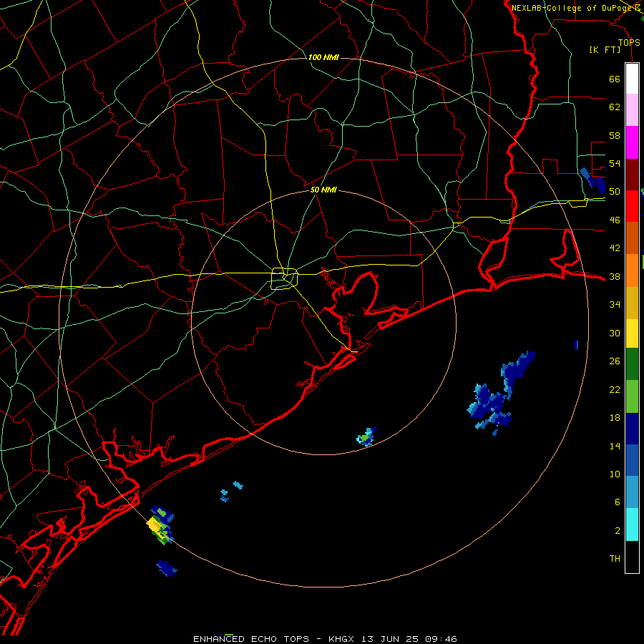The width and height of the screenshot is (644, 644).
Task: Click the 100 NMI range ring label
Action: [x=323, y=57]
